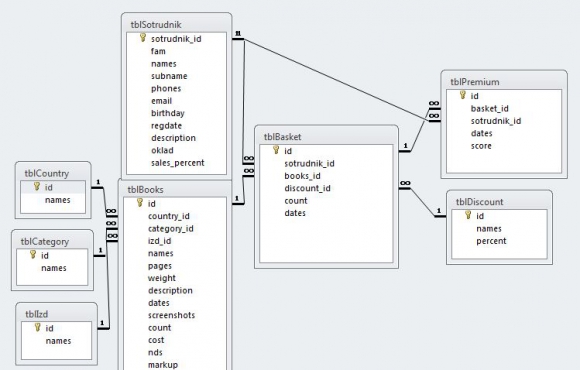
Task: Select the tblBasket table header
Action: tap(326, 137)
